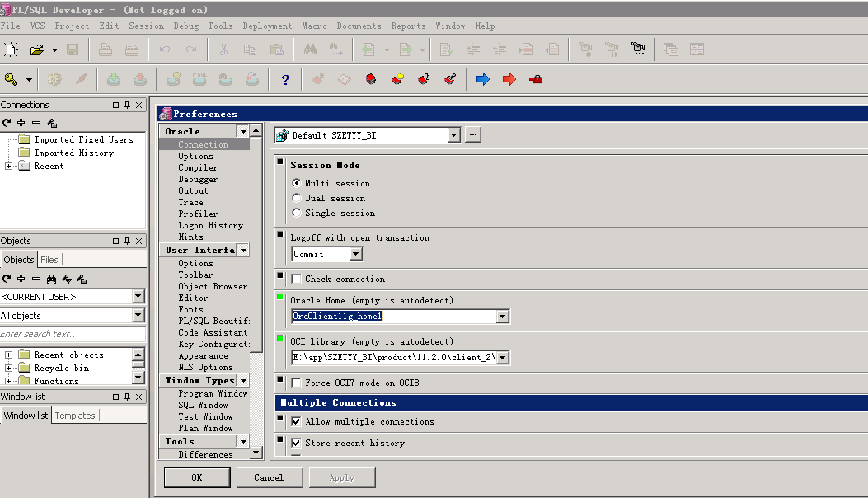Refresh the Connections panel list
The height and width of the screenshot is (498, 868).
(7, 122)
